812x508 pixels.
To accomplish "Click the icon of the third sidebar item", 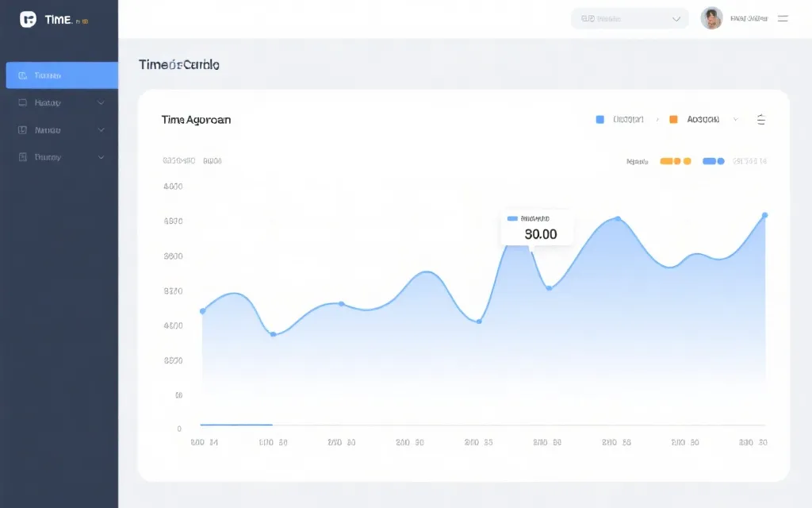I will [22, 129].
